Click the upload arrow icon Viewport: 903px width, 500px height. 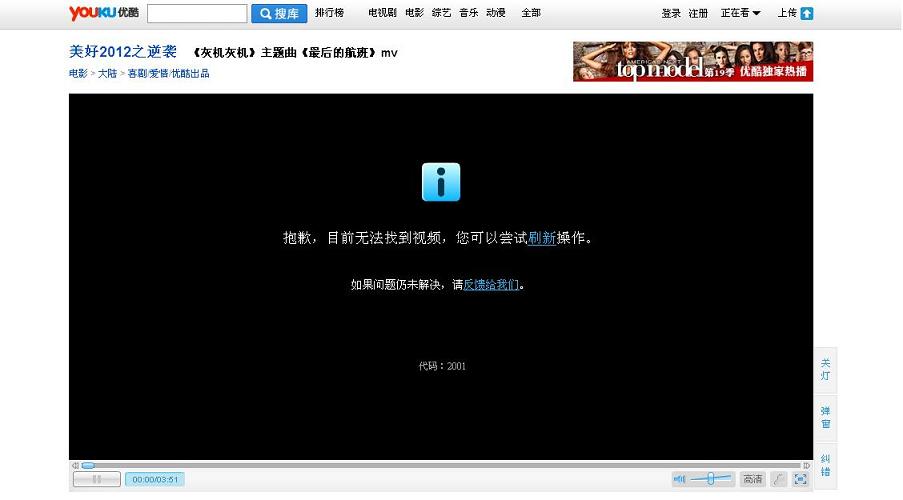[807, 13]
